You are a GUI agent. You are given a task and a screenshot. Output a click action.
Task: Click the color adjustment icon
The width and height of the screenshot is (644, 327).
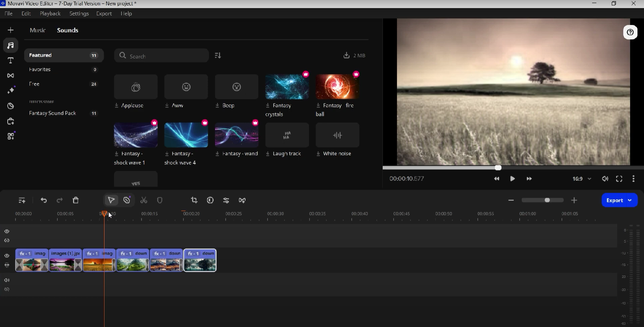[210, 200]
